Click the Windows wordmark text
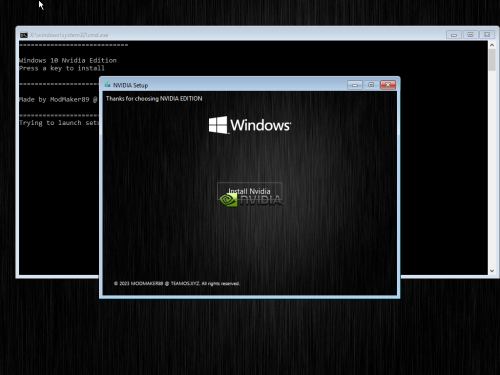Viewport: 500px width, 375px height. 261,125
